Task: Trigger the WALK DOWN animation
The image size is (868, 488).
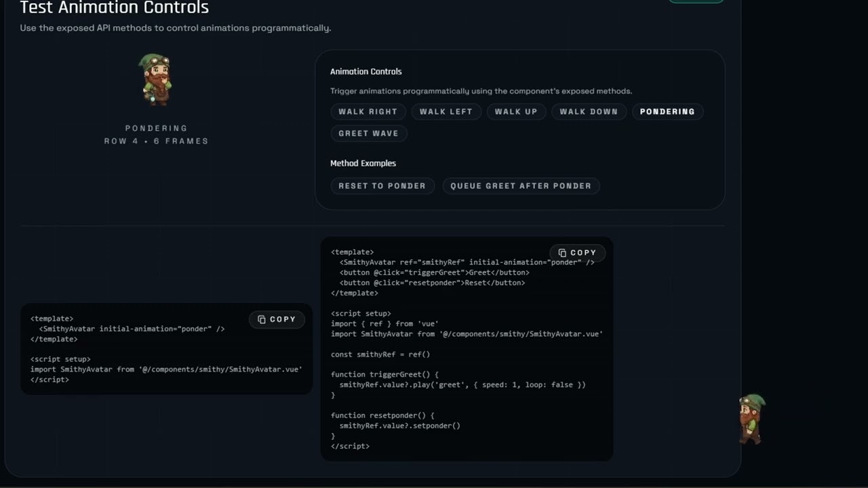Action: (x=589, y=112)
